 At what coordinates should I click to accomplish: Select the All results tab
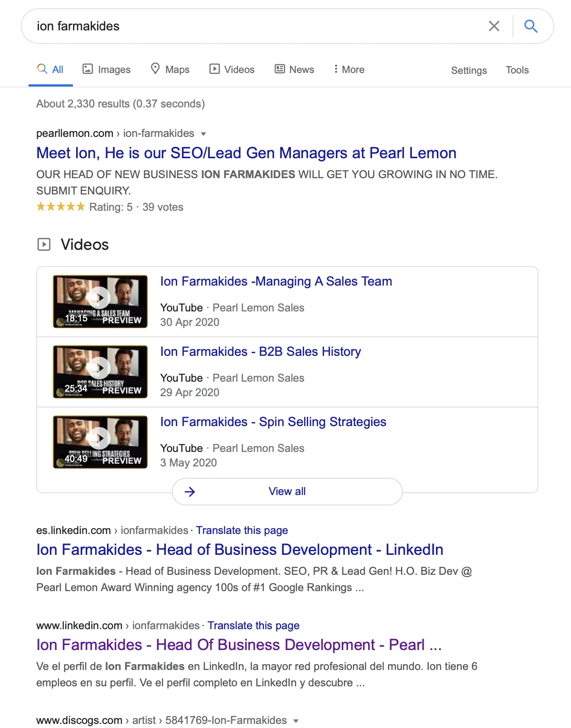pyautogui.click(x=50, y=69)
